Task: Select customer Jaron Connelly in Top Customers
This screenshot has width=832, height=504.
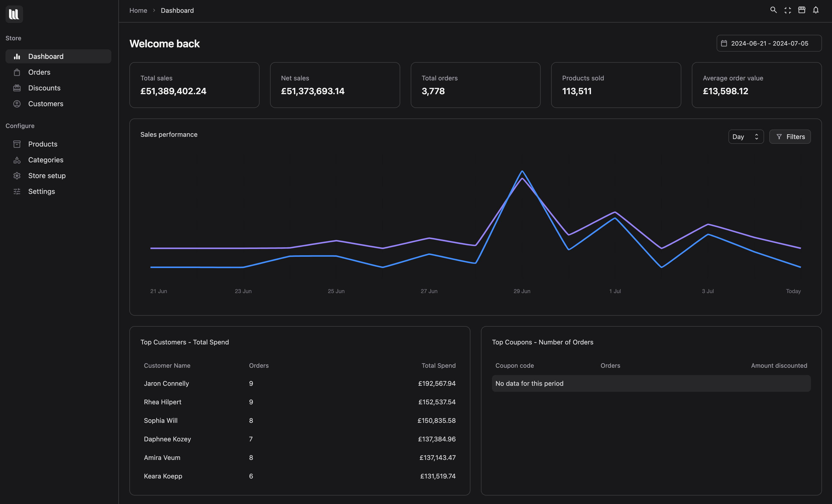Action: (x=166, y=383)
